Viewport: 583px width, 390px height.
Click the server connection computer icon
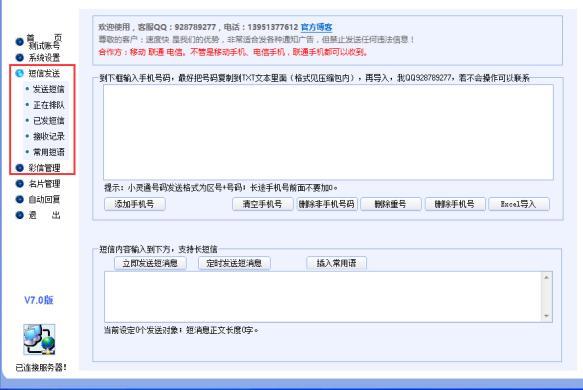click(39, 339)
